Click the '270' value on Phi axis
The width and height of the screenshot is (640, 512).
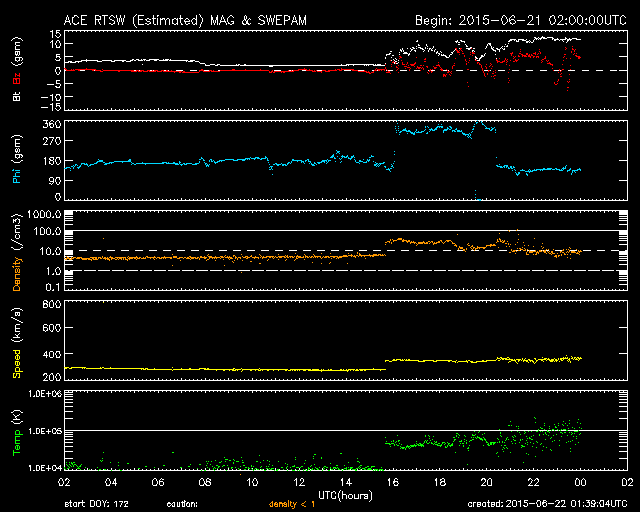52,141
